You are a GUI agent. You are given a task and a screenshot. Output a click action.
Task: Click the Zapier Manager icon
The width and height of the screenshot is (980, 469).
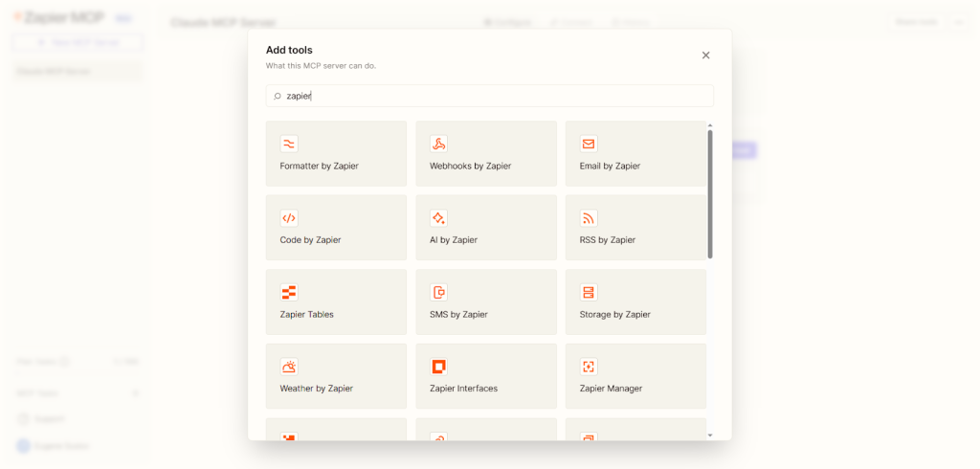pyautogui.click(x=589, y=367)
